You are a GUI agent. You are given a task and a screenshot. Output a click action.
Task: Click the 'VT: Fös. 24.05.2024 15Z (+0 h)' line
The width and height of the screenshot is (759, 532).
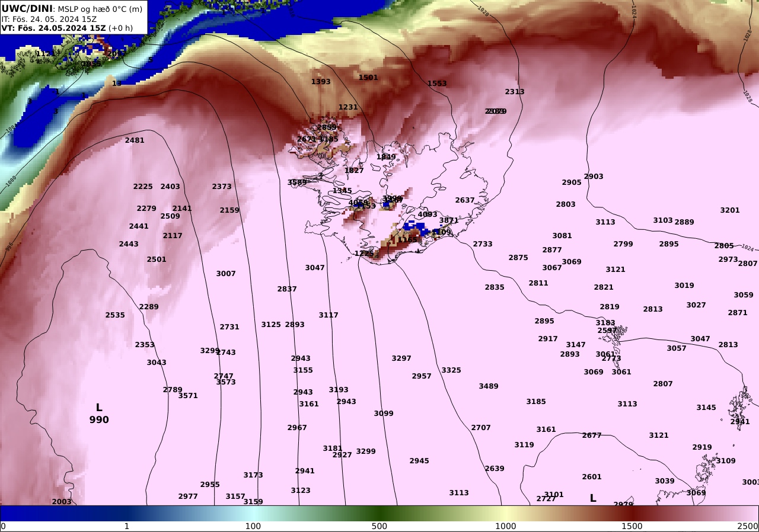[x=67, y=28]
